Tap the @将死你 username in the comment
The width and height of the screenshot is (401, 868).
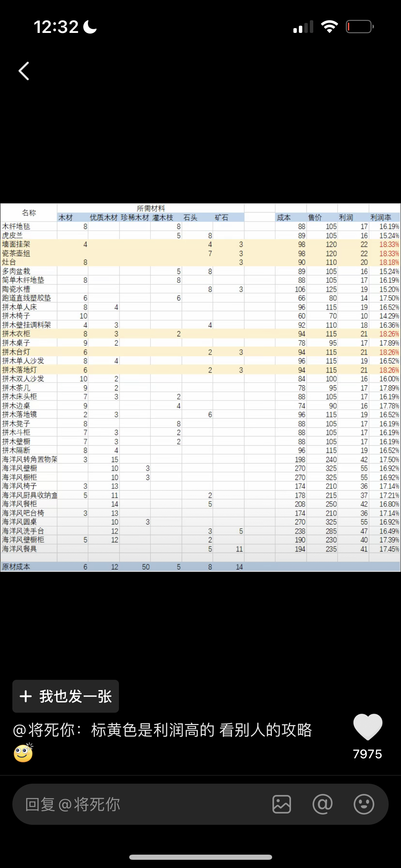pyautogui.click(x=44, y=730)
